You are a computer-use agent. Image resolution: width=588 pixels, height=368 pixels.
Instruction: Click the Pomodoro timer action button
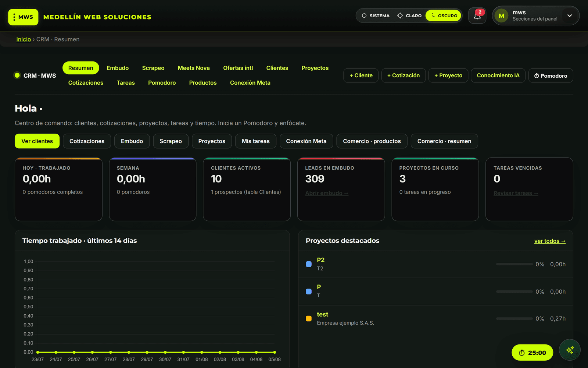pyautogui.click(x=551, y=75)
